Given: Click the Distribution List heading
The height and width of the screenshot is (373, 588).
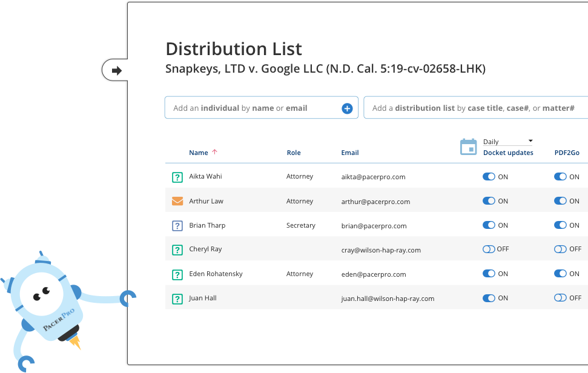Looking at the screenshot, I should (x=234, y=49).
